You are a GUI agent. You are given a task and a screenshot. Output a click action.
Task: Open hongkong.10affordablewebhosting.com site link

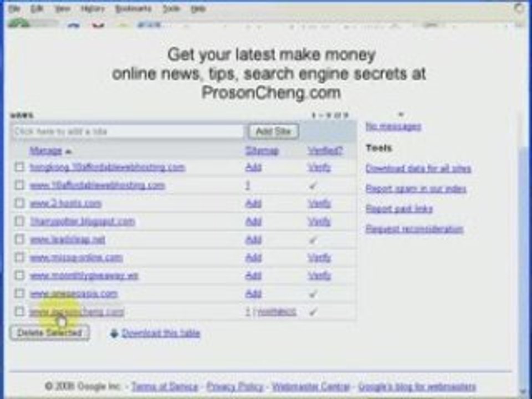click(107, 167)
